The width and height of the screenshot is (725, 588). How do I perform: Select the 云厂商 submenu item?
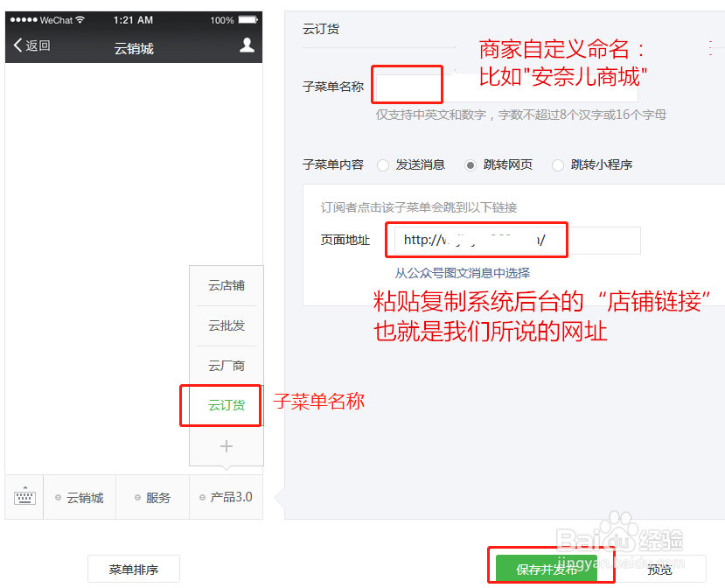click(x=227, y=366)
